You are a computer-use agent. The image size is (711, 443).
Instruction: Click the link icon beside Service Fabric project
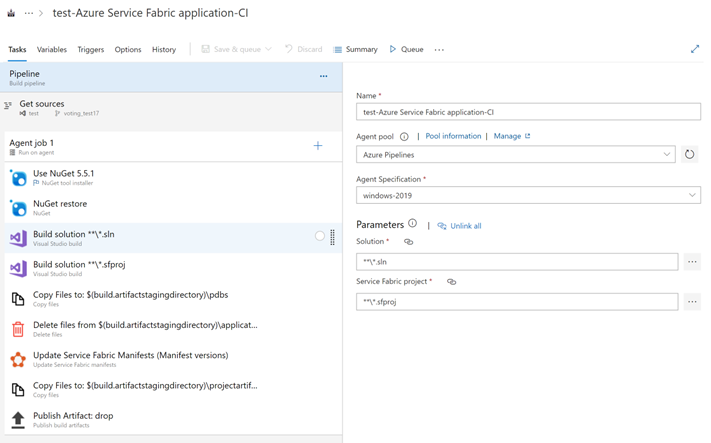tap(451, 282)
